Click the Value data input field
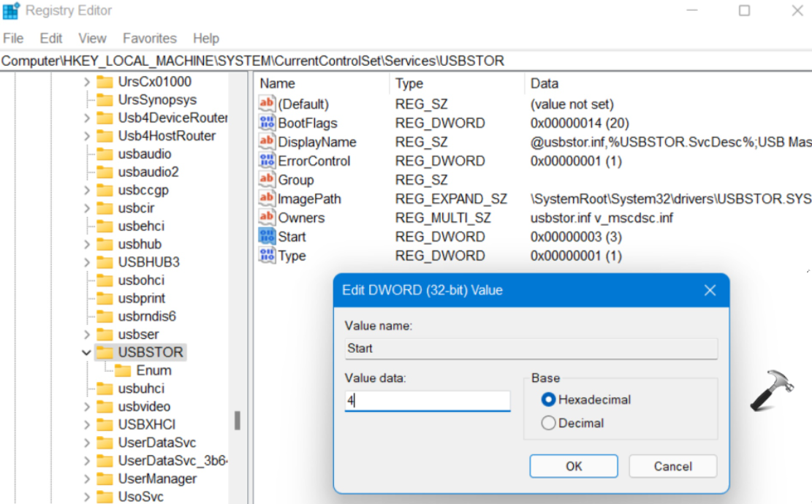The image size is (812, 504). pyautogui.click(x=427, y=401)
